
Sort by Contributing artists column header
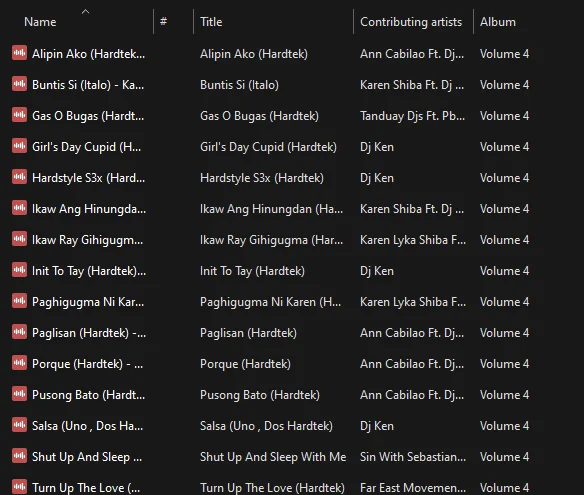click(x=411, y=22)
